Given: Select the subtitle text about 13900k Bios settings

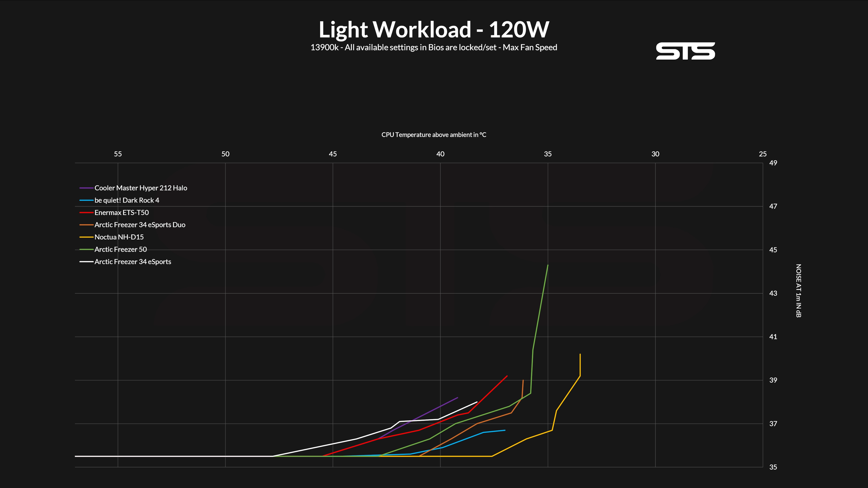Looking at the screenshot, I should (434, 47).
